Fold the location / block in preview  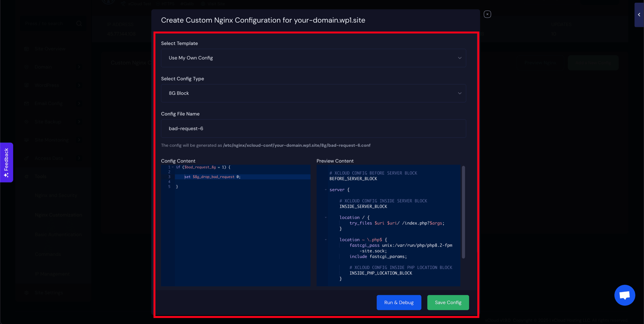pos(326,217)
